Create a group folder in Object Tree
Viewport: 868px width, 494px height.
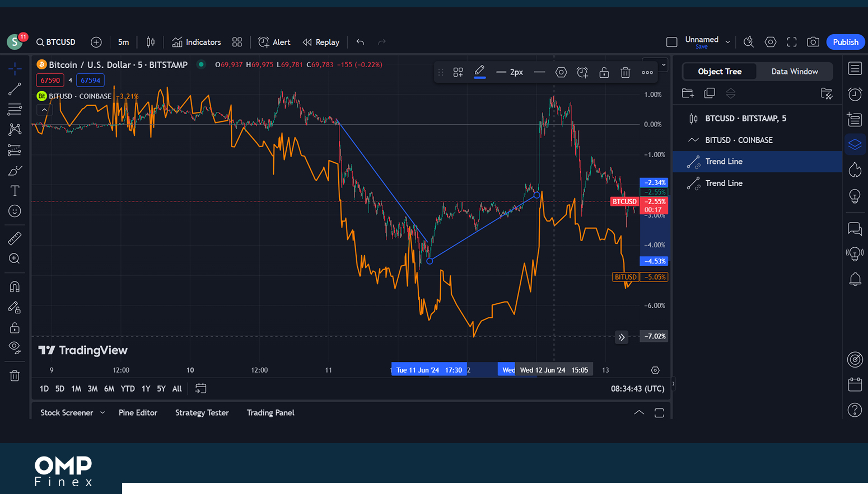click(688, 93)
